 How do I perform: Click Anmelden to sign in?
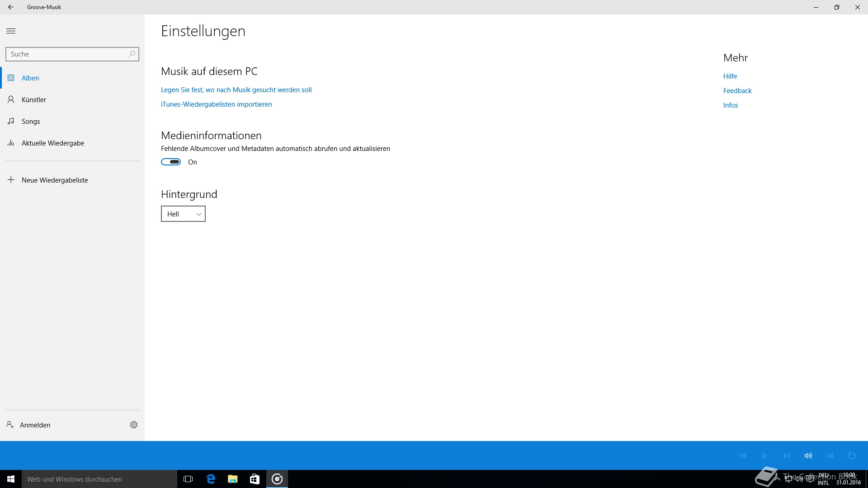[35, 425]
